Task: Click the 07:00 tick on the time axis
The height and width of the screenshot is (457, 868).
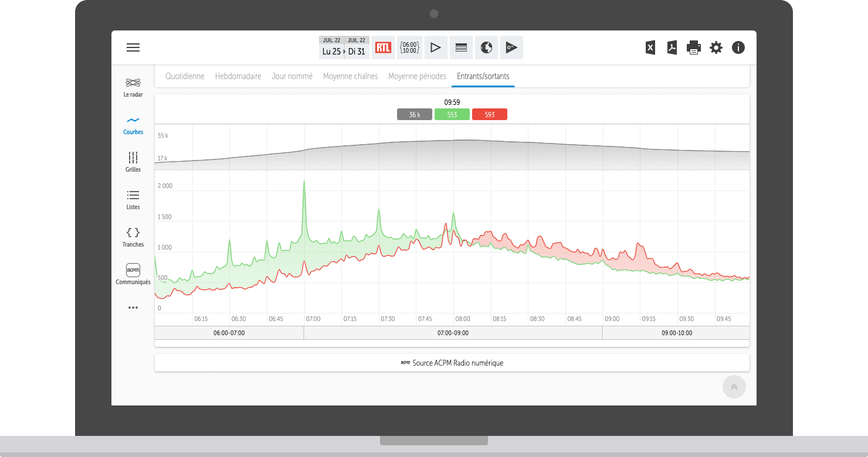Action: coord(313,319)
